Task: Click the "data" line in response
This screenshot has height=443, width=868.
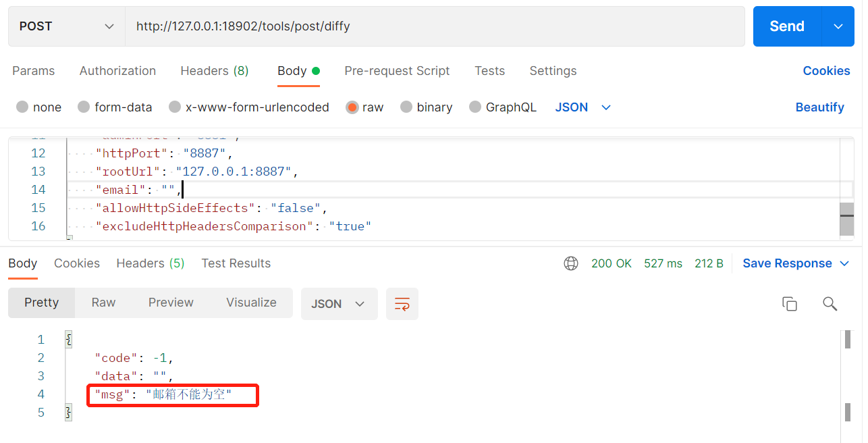Action: (134, 376)
